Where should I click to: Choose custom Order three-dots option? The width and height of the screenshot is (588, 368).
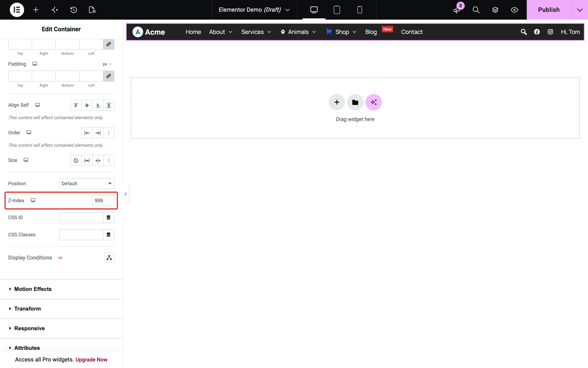tap(109, 133)
